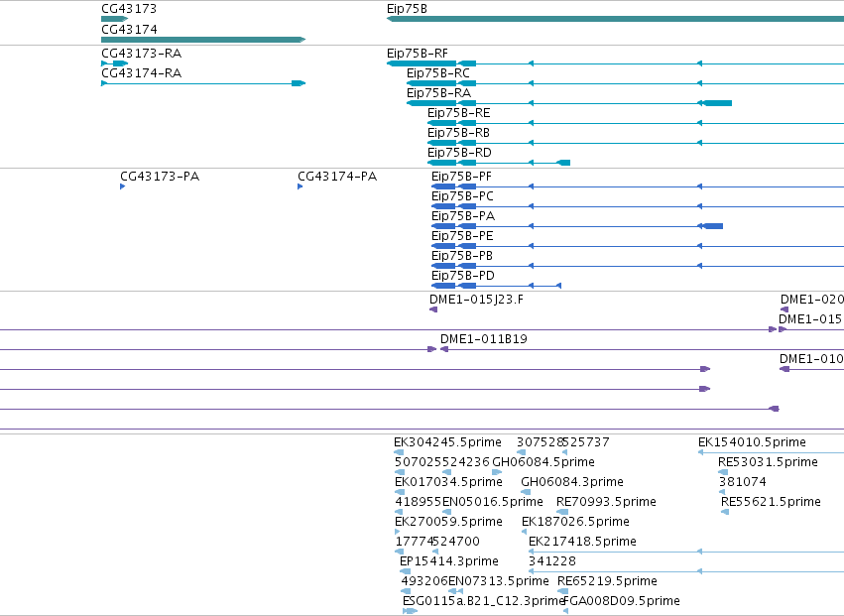Screen dimensions: 844x616
Task: Click the Eip75B-PD protein label
Action: tap(462, 276)
